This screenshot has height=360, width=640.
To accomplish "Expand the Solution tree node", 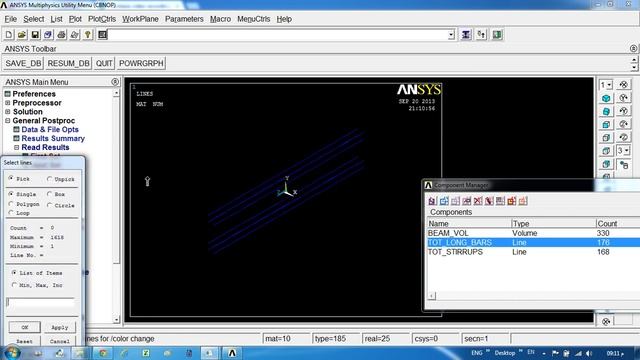I will 7,111.
